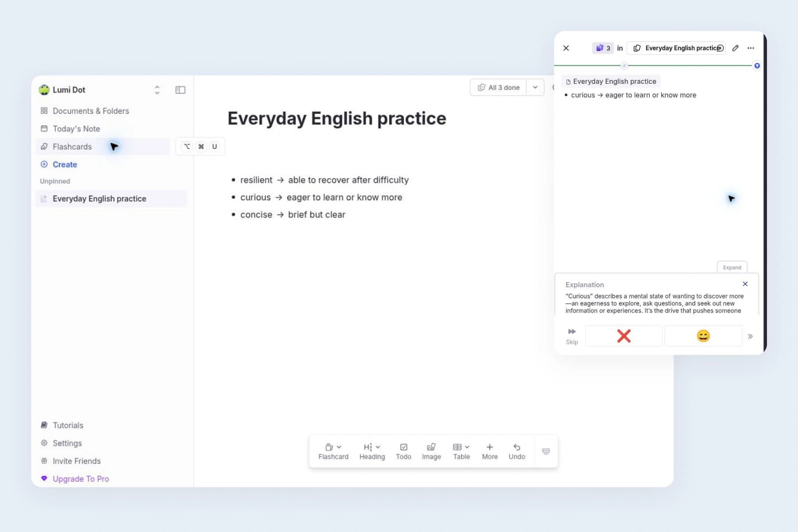The height and width of the screenshot is (532, 798).
Task: Click the curious card text in the flashcard panel
Action: coord(634,95)
